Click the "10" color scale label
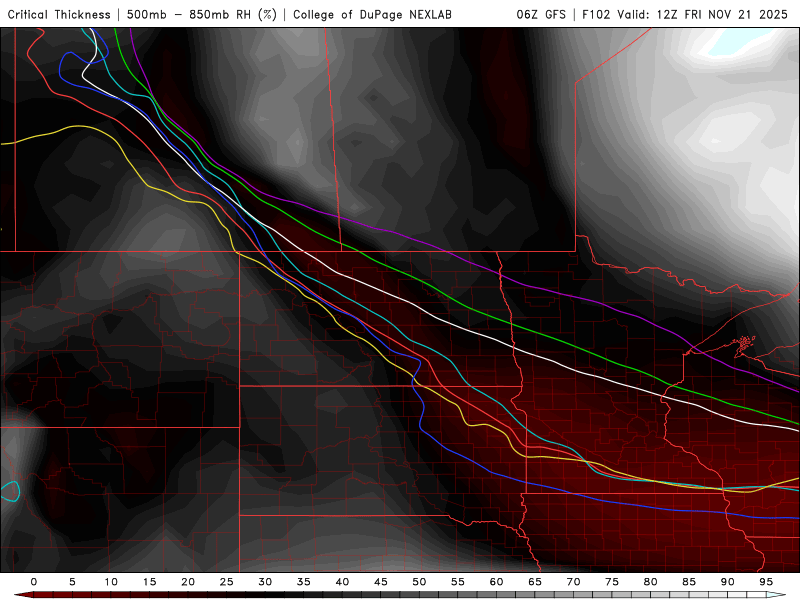This screenshot has width=800, height=600. tap(111, 582)
